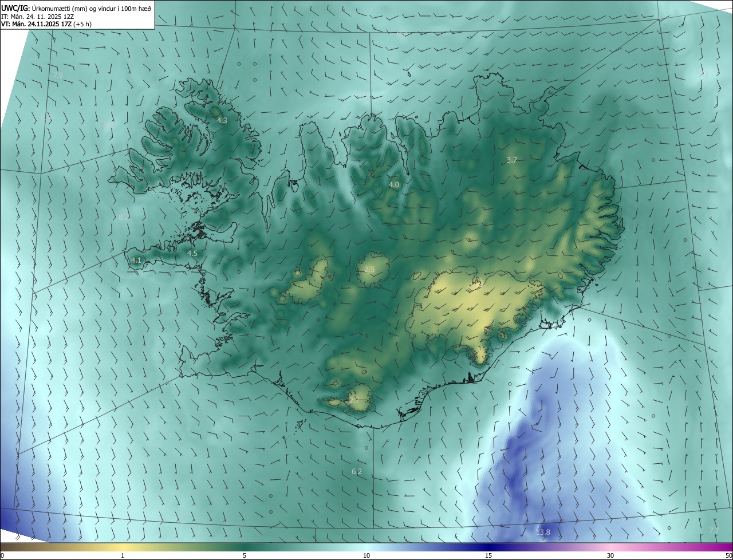Click the colorbar tick label 15

(488, 556)
